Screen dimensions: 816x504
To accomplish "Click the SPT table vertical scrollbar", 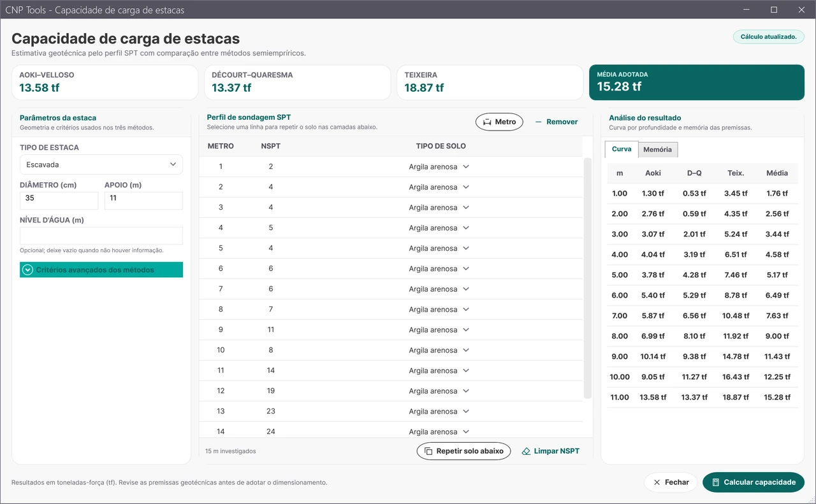I will point(588,279).
